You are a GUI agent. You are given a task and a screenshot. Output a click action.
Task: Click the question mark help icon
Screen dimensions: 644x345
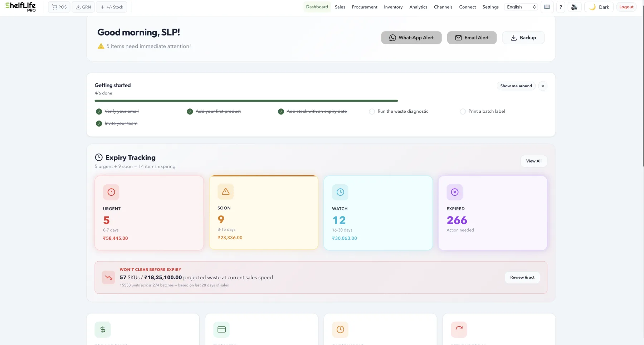tap(561, 7)
